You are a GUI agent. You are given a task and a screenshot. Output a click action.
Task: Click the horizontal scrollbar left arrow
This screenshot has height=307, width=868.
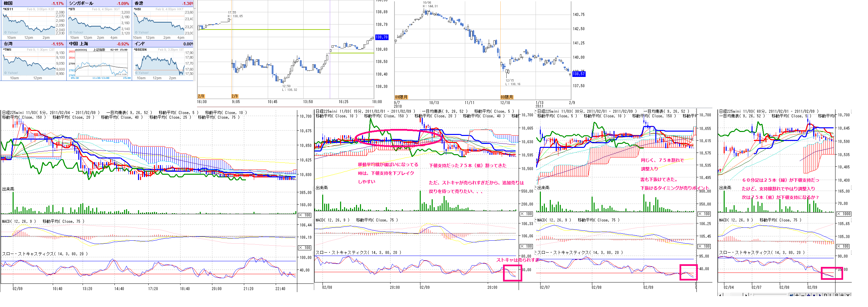720,295
